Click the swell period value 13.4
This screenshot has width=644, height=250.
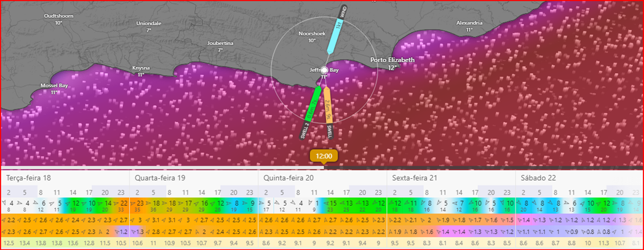(x=24, y=243)
